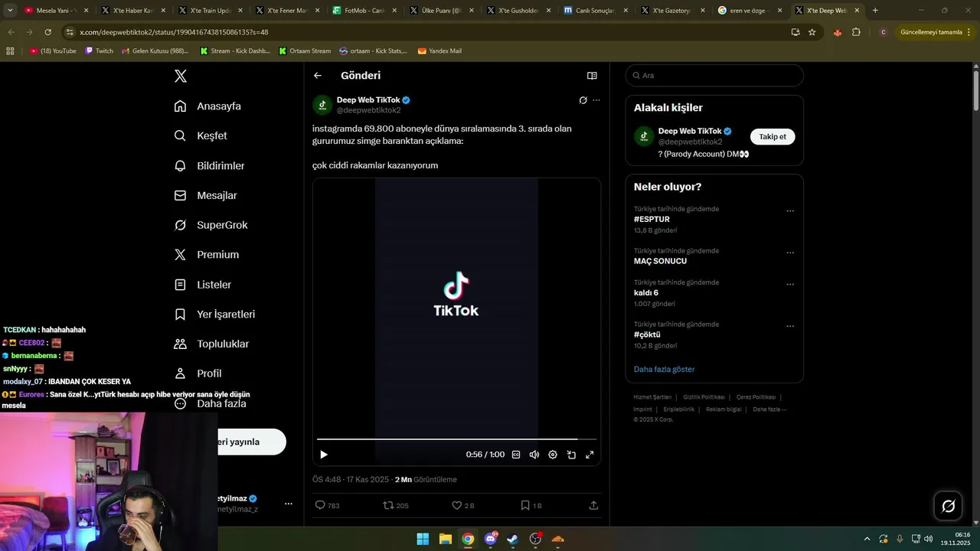Open account three-dot menu in sidebar
The image size is (980, 551).
pyautogui.click(x=289, y=504)
